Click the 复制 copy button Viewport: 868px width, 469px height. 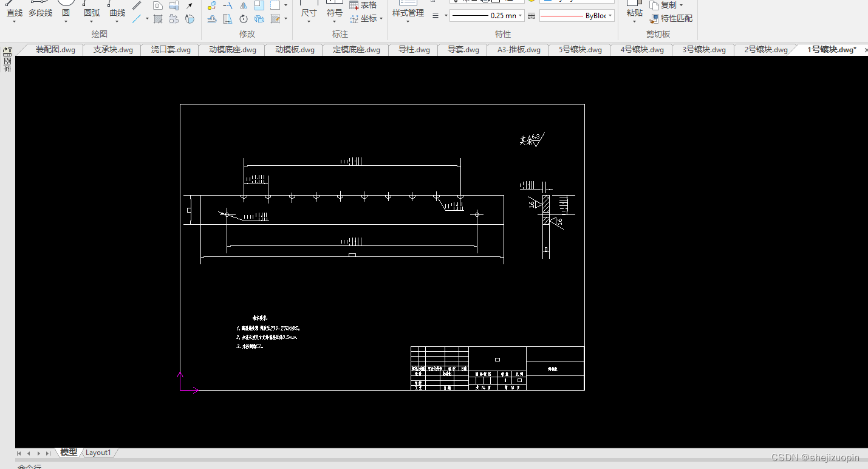662,5
